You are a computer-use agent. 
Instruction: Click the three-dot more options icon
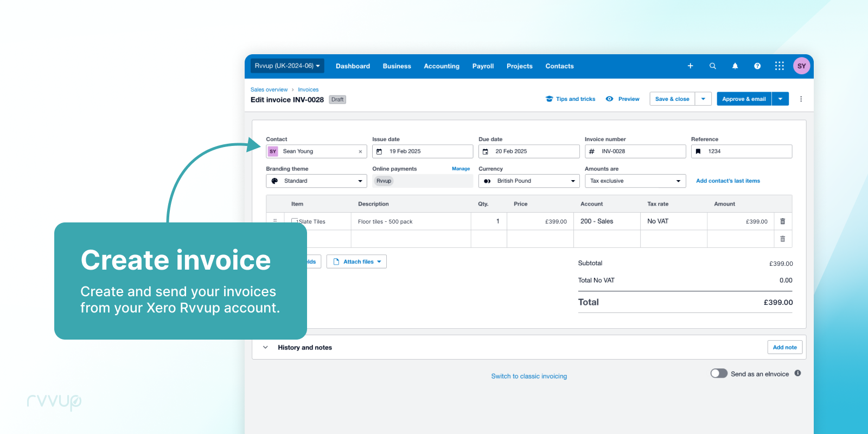(801, 99)
